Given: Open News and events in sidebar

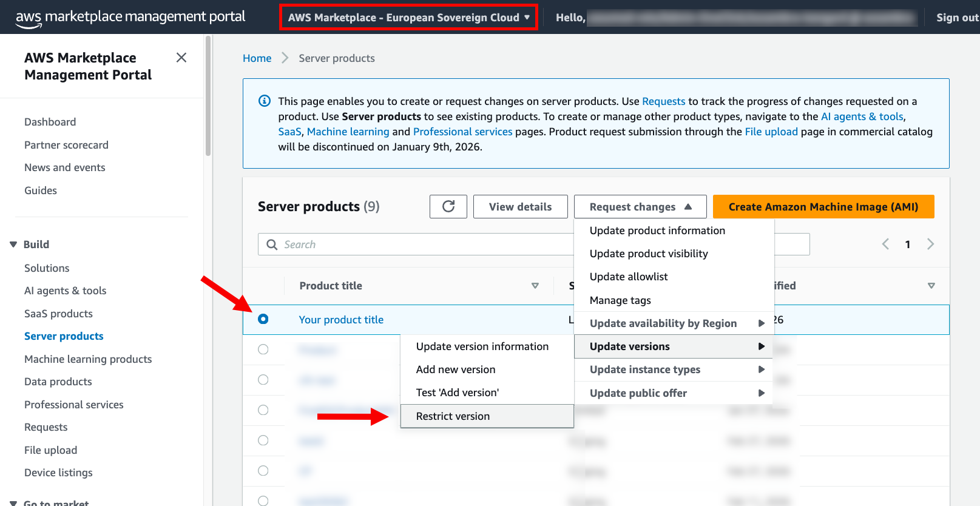Looking at the screenshot, I should pyautogui.click(x=65, y=167).
